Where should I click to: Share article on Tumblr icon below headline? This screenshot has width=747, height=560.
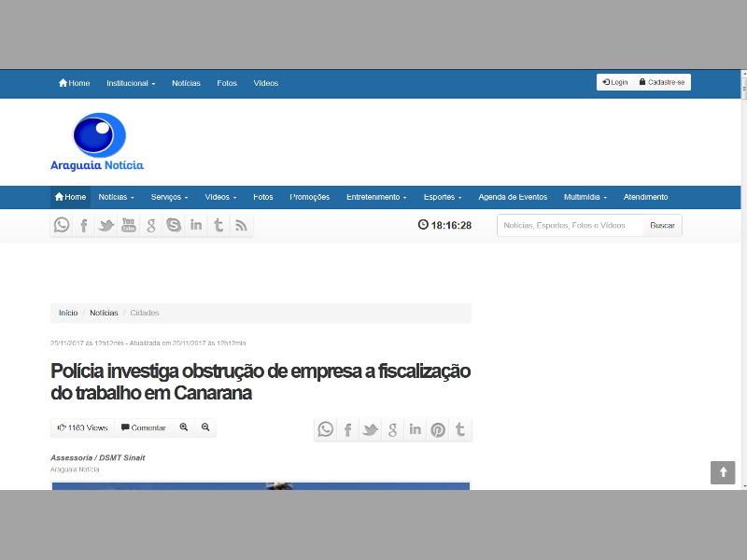tap(460, 429)
